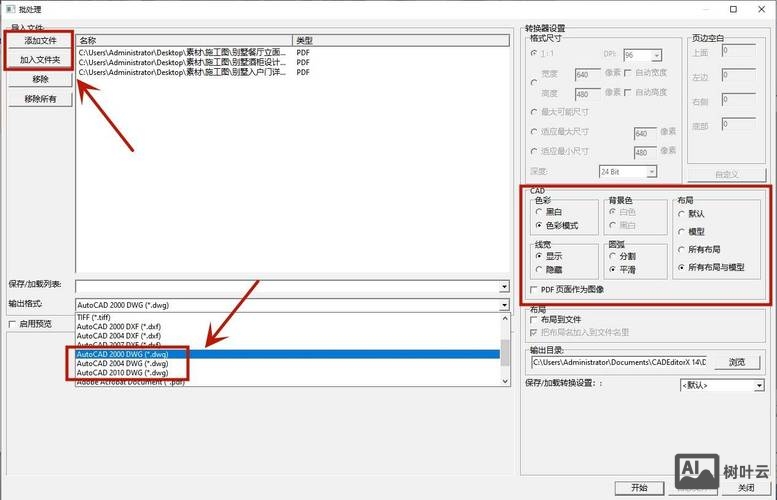Enable PDF 页面作为图像 checkbox
The height and width of the screenshot is (500, 777).
click(533, 290)
